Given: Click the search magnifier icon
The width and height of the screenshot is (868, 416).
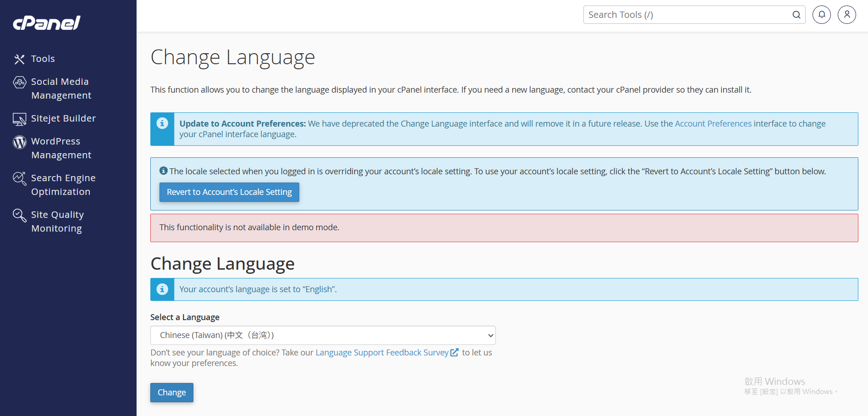Looking at the screenshot, I should pos(797,15).
